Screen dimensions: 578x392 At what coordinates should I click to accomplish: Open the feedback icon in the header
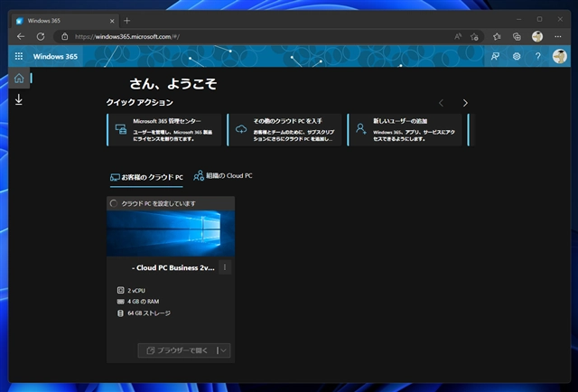pos(495,56)
